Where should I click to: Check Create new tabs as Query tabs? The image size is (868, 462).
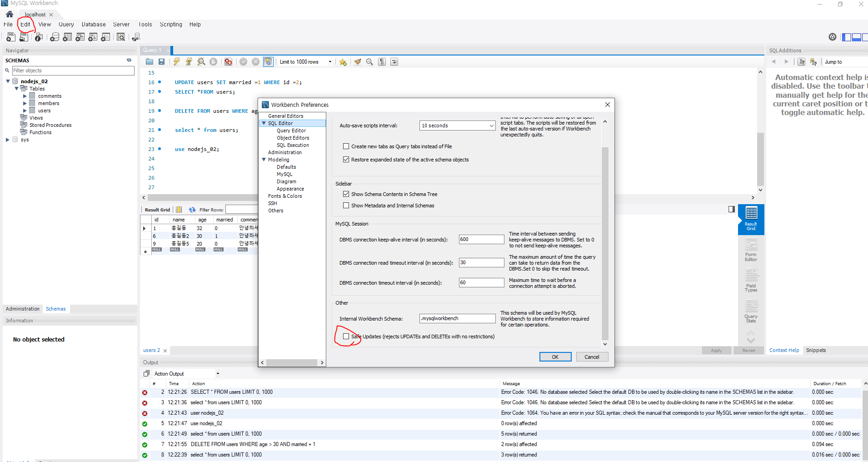click(x=346, y=146)
